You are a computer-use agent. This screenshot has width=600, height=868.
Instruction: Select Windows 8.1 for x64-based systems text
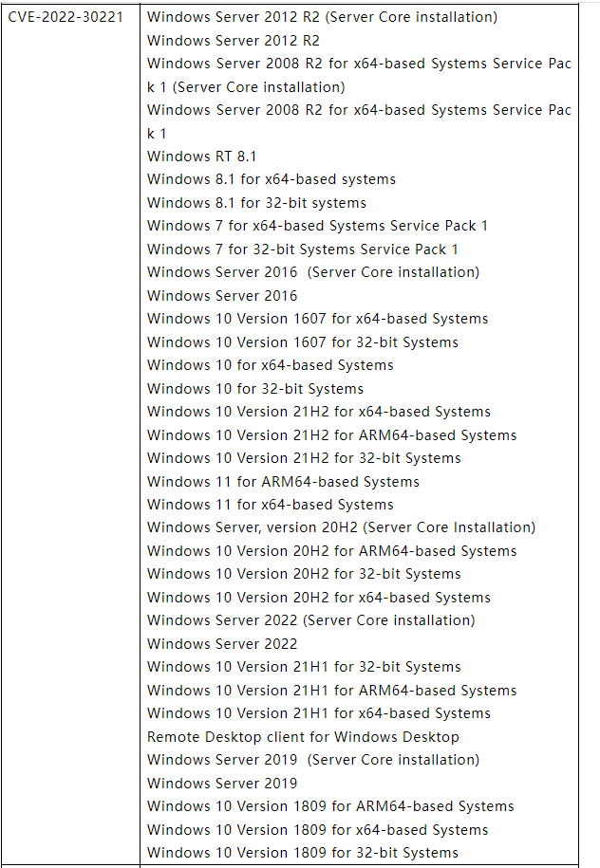pyautogui.click(x=272, y=180)
